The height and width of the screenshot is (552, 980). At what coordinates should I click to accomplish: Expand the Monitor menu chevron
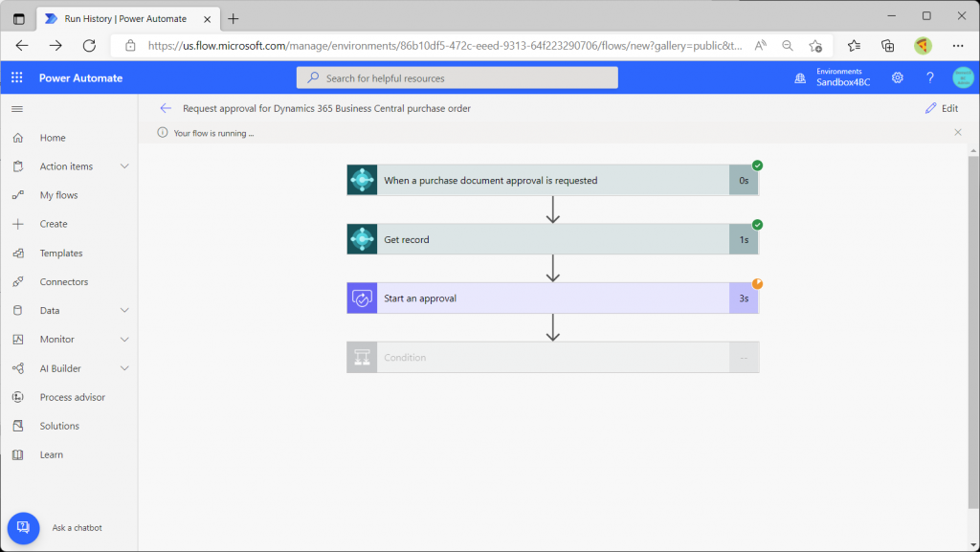coord(124,339)
